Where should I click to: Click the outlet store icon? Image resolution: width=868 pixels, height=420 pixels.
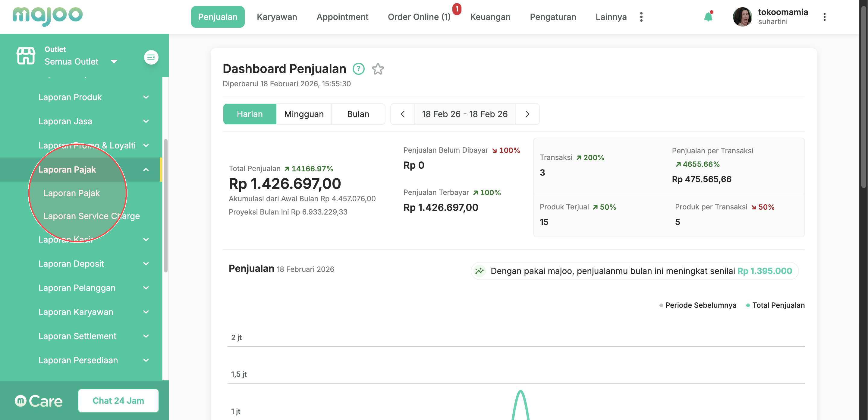(26, 56)
